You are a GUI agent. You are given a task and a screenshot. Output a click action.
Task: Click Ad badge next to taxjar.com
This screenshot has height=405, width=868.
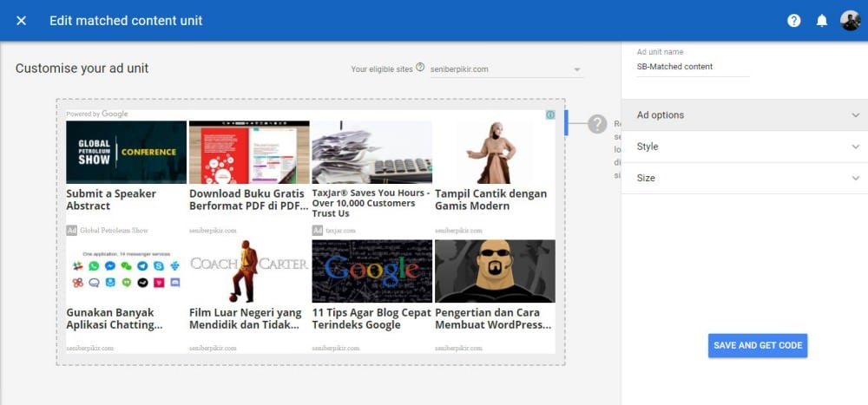tap(317, 230)
